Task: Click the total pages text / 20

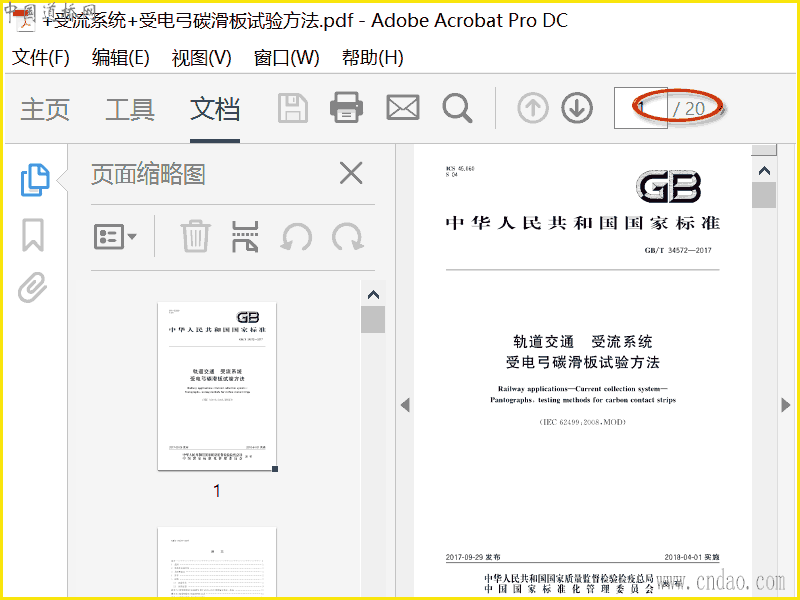Action: tap(689, 109)
